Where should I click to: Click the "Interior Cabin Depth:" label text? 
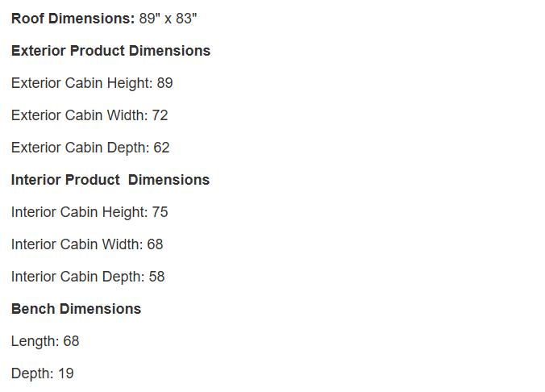pos(77,277)
